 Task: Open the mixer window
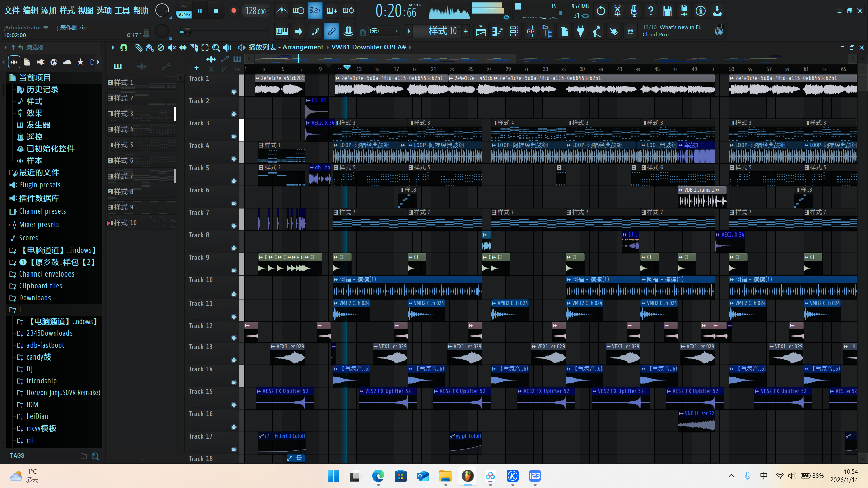[x=531, y=32]
